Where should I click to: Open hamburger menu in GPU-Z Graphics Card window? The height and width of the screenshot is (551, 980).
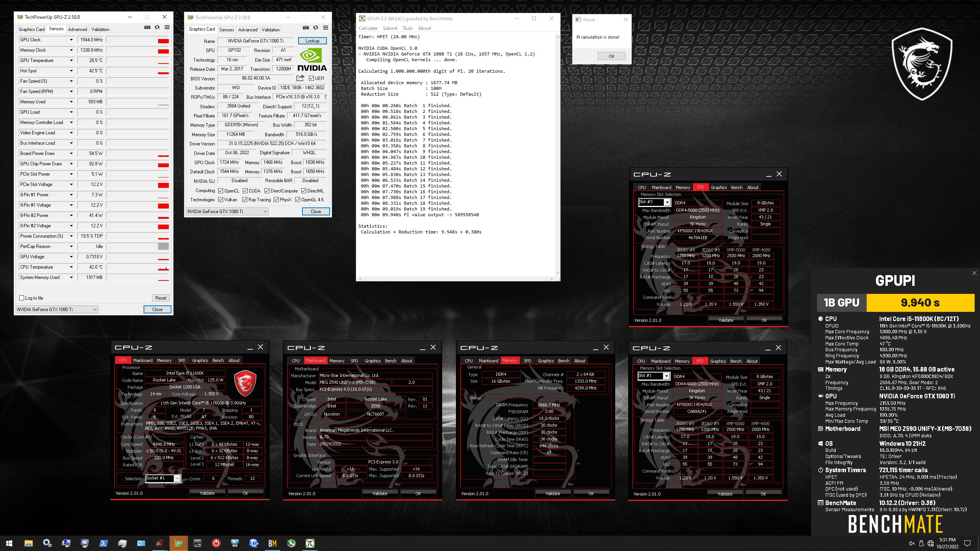coord(325,28)
